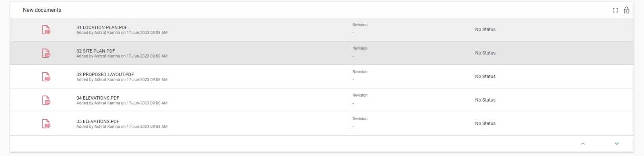This screenshot has width=644, height=156.
Task: Open 02 SITE PLAN.PDF document
Action: click(x=96, y=51)
